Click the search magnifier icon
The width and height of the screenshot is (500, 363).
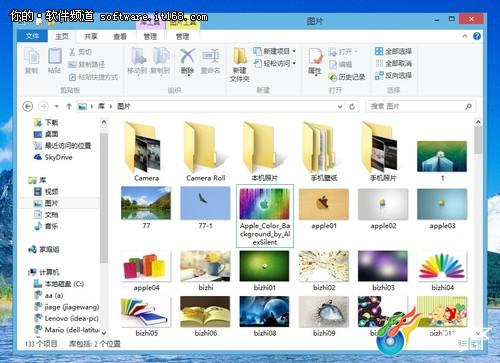[468, 106]
